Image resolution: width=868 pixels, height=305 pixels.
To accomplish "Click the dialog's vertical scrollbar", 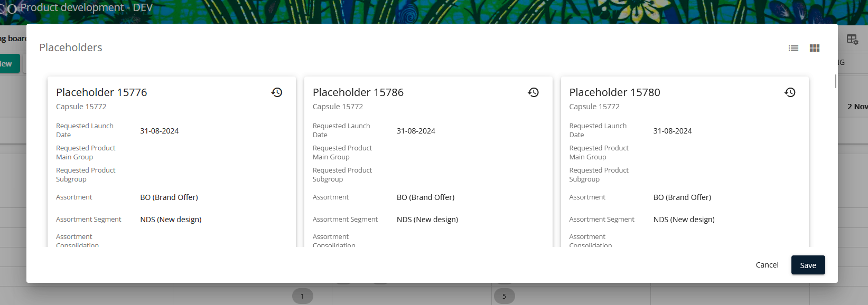I will click(835, 81).
